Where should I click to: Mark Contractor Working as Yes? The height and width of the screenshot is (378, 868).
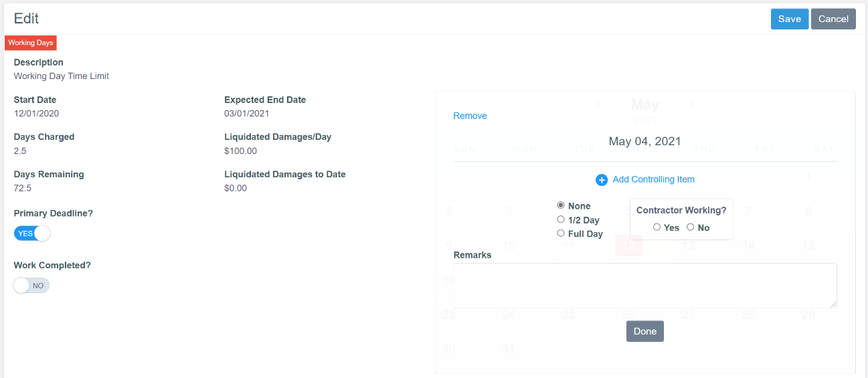coord(657,227)
